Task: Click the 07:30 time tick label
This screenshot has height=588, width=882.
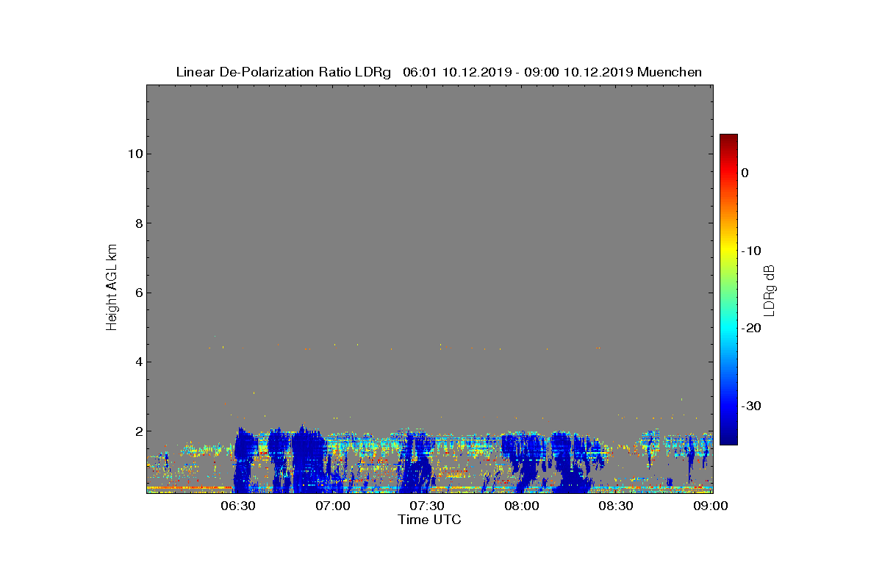Action: (x=427, y=506)
